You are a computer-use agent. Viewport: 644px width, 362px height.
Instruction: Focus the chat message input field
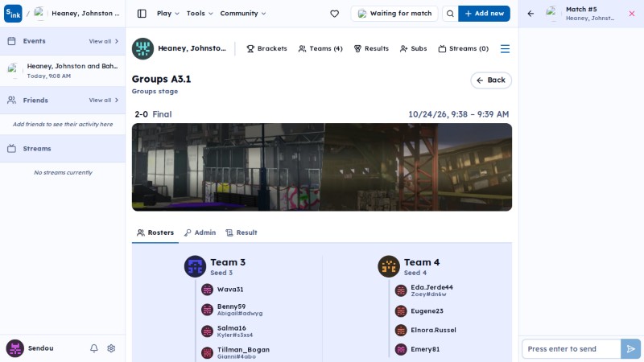click(572, 349)
